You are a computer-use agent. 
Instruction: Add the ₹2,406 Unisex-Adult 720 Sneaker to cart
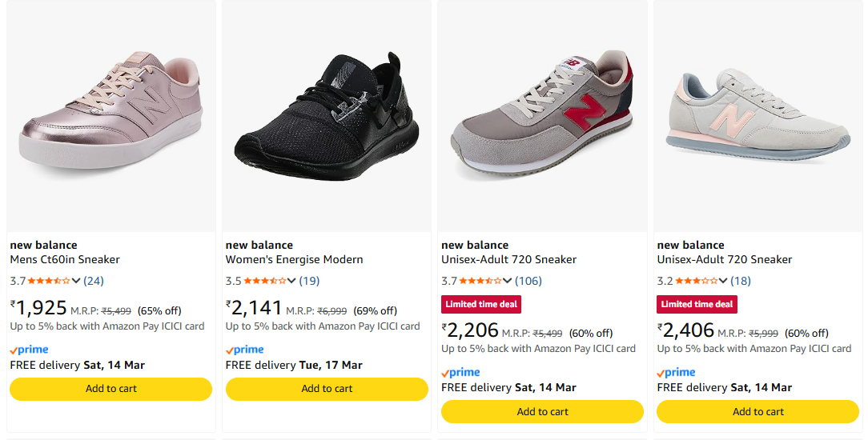pos(758,411)
